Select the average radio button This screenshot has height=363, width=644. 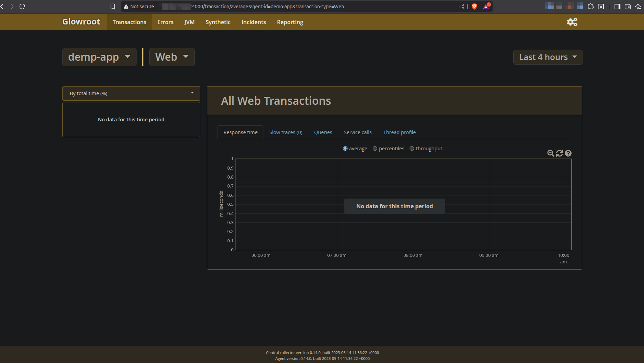[x=345, y=149]
